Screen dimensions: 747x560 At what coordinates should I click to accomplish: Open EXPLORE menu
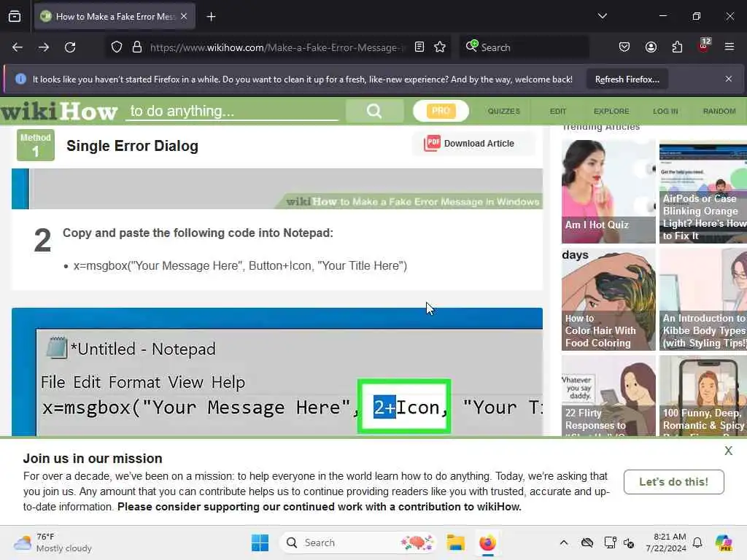point(611,111)
